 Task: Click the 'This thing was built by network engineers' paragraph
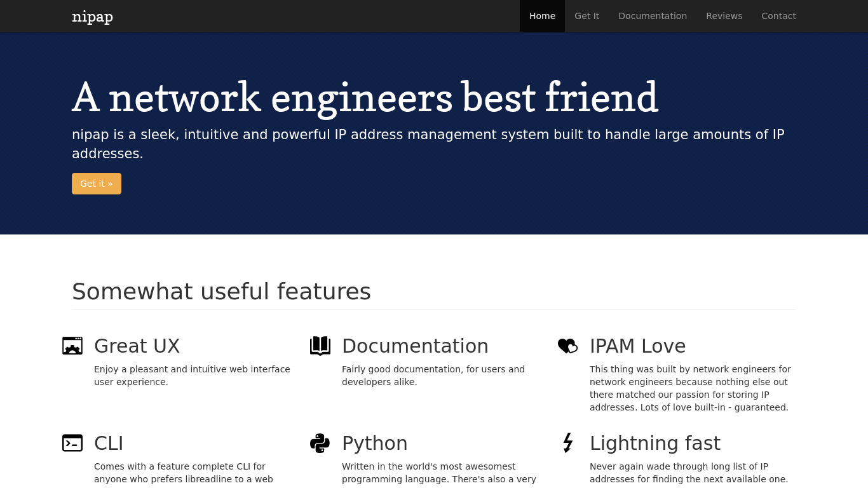(690, 388)
